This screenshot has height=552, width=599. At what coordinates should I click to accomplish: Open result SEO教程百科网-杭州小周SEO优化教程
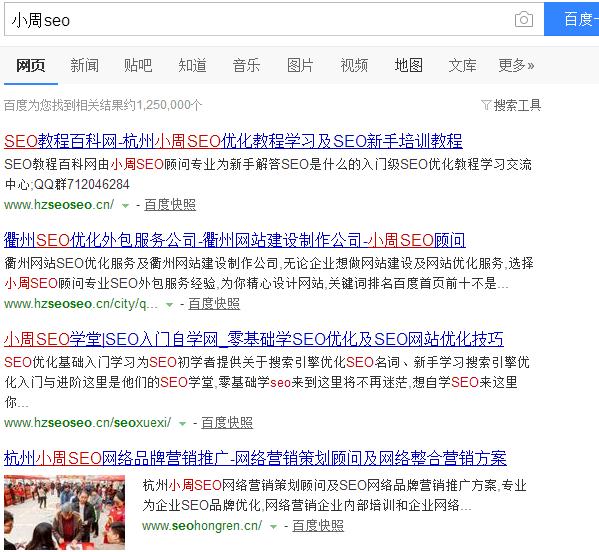[x=233, y=141]
